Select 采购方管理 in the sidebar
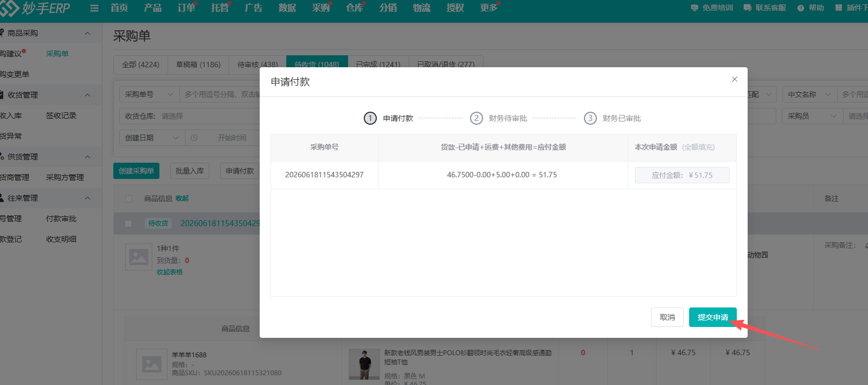Viewport: 868px width, 385px height. pos(65,177)
